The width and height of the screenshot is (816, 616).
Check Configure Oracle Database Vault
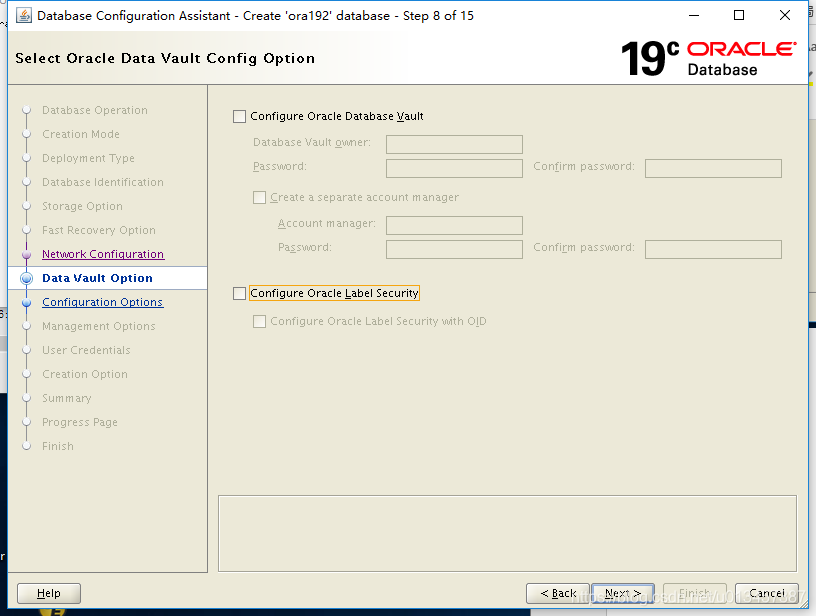click(x=239, y=116)
